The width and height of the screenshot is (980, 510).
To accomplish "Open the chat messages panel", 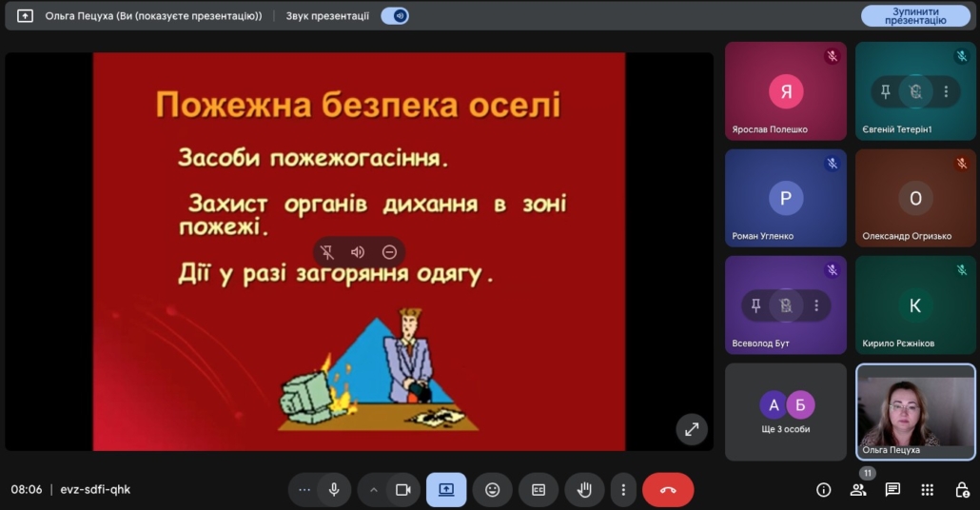I will pyautogui.click(x=892, y=490).
